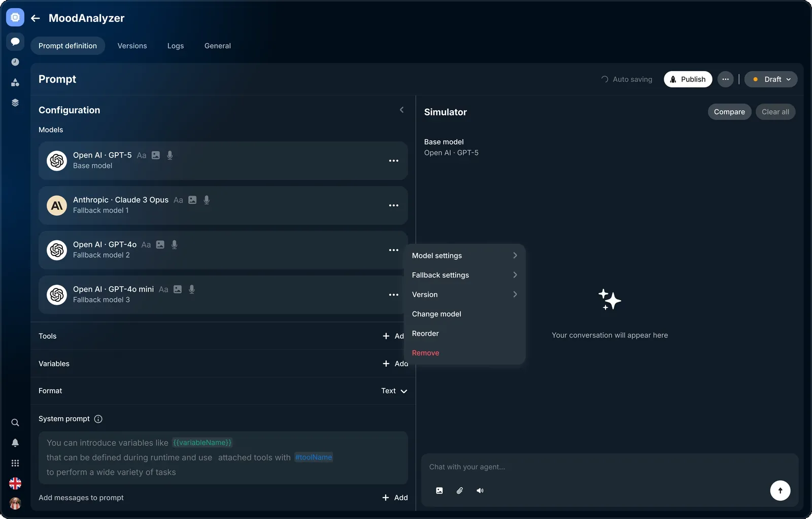
Task: Expand the Version submenu
Action: 464,295
